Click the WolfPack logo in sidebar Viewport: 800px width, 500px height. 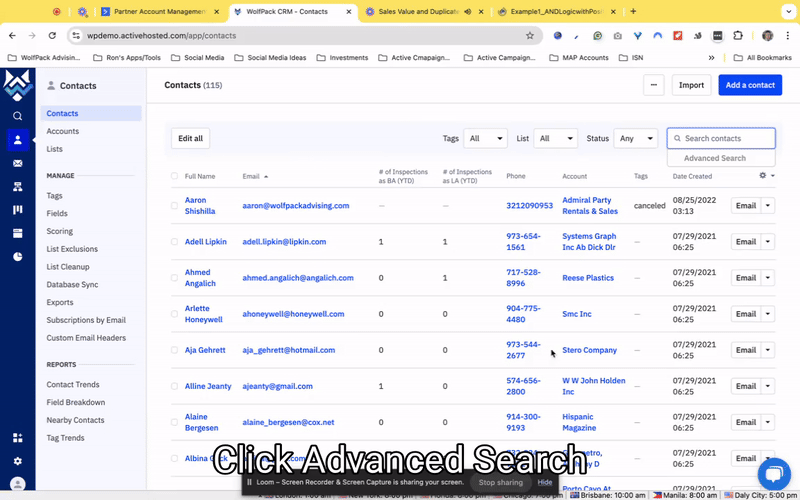click(x=17, y=85)
